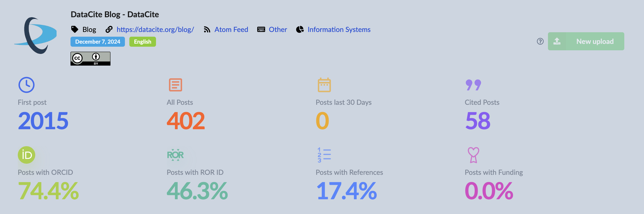Click the New upload button
The width and height of the screenshot is (644, 214).
click(586, 41)
